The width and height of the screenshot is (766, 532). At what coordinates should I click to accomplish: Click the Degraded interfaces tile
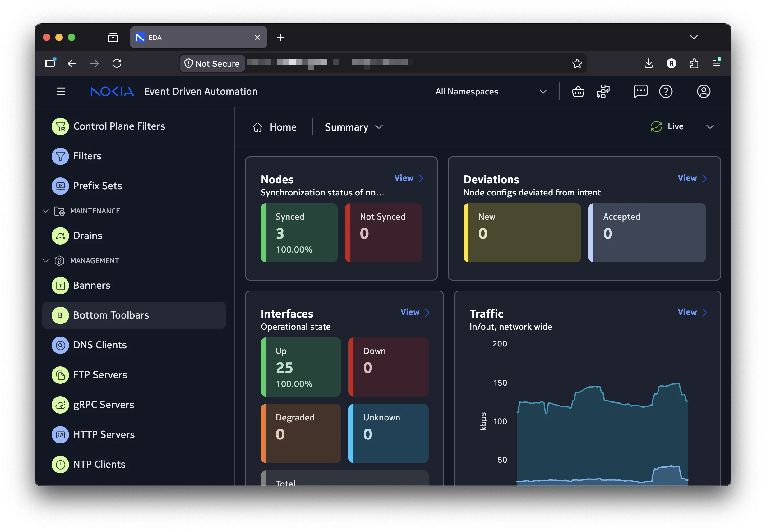tap(301, 433)
